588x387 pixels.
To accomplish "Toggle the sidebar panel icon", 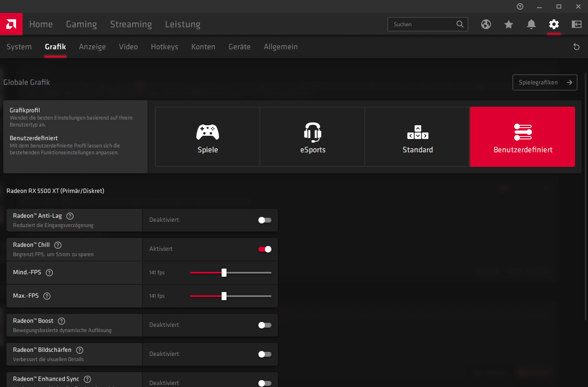I will [x=577, y=24].
